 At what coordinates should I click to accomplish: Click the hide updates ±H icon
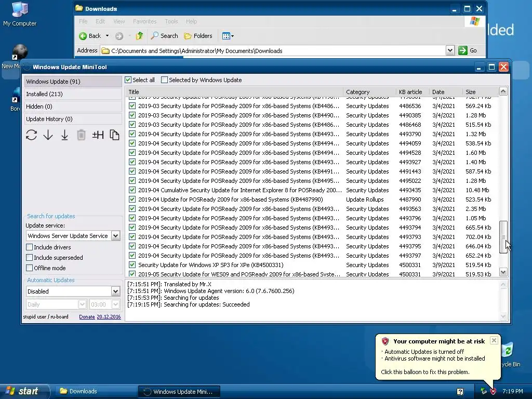[x=98, y=135]
